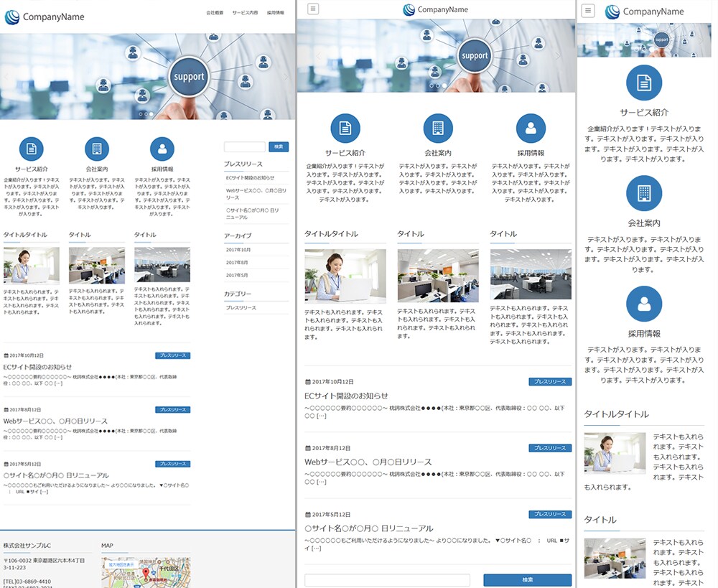Click the tablet 会社案内 building icon
Screen dimensions: 718x588
[438, 129]
